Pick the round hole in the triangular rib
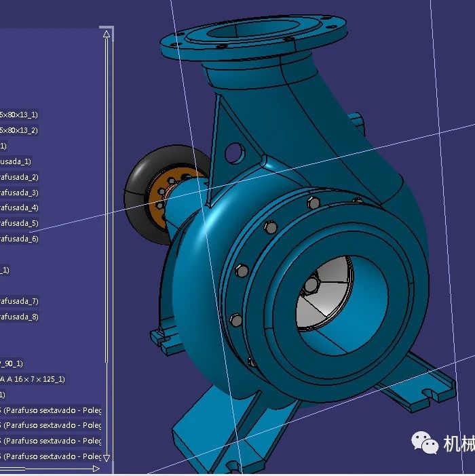The image size is (475, 476). 234,153
